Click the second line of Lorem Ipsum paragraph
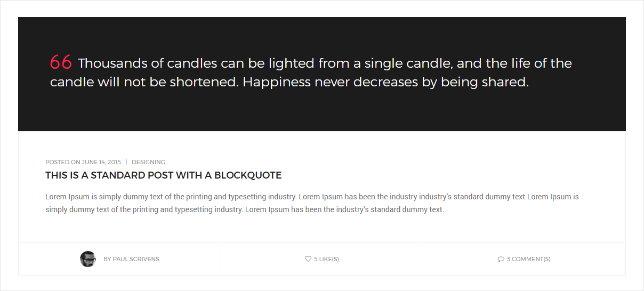The image size is (644, 291). (244, 209)
